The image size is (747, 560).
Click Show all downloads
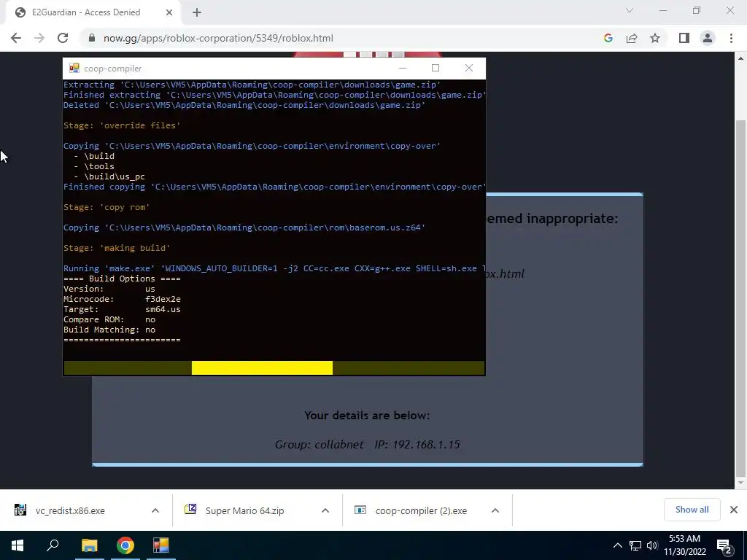click(x=692, y=510)
